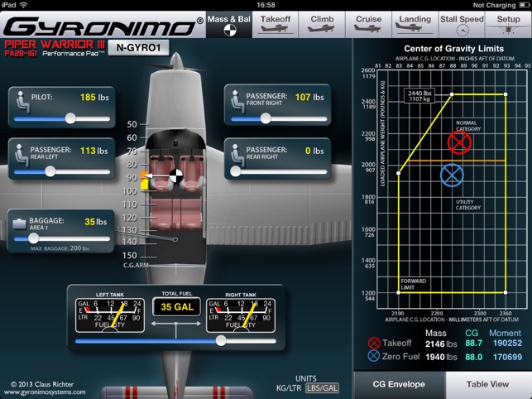The height and width of the screenshot is (399, 532).
Task: Tap the rear left passenger 113 lbs value
Action: coord(94,151)
